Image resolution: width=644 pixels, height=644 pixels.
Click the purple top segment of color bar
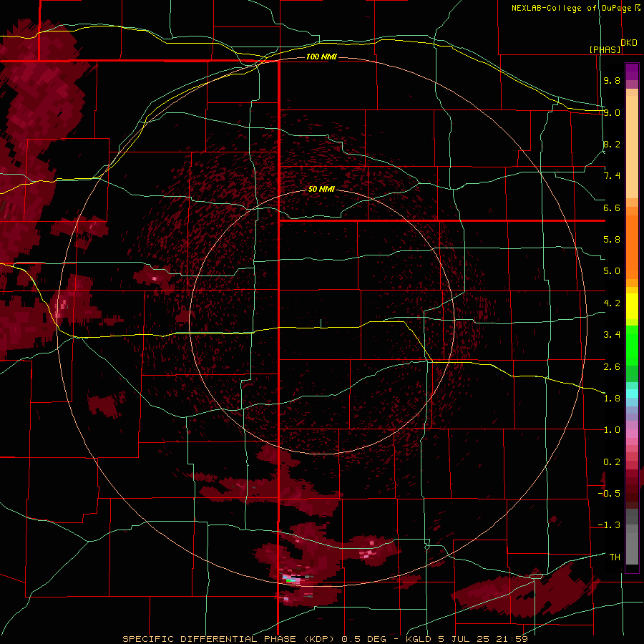[x=632, y=72]
